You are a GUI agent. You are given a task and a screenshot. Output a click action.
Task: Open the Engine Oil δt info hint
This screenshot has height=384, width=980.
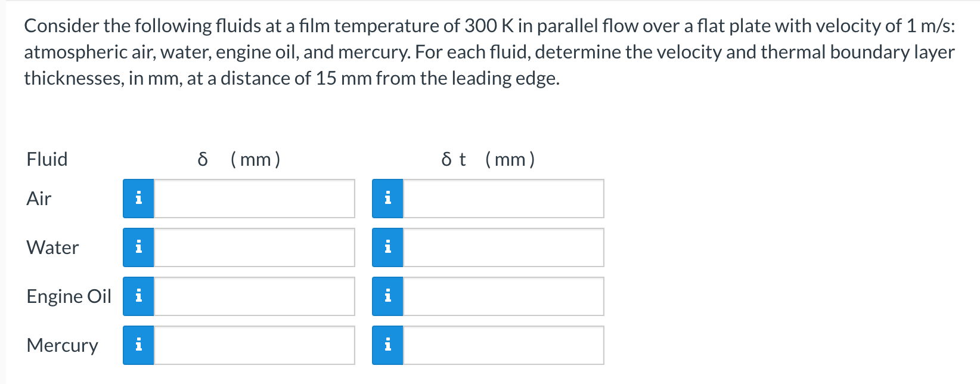point(388,295)
